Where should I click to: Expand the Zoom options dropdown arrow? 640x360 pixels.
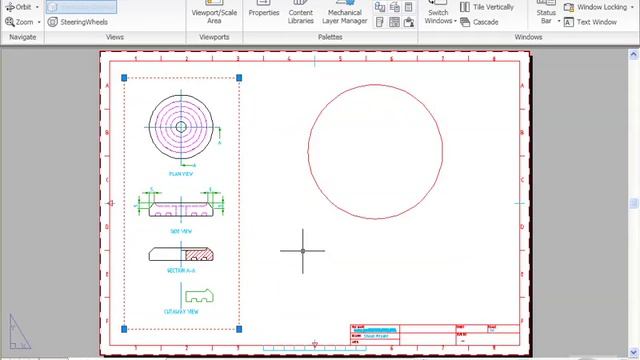(39, 22)
